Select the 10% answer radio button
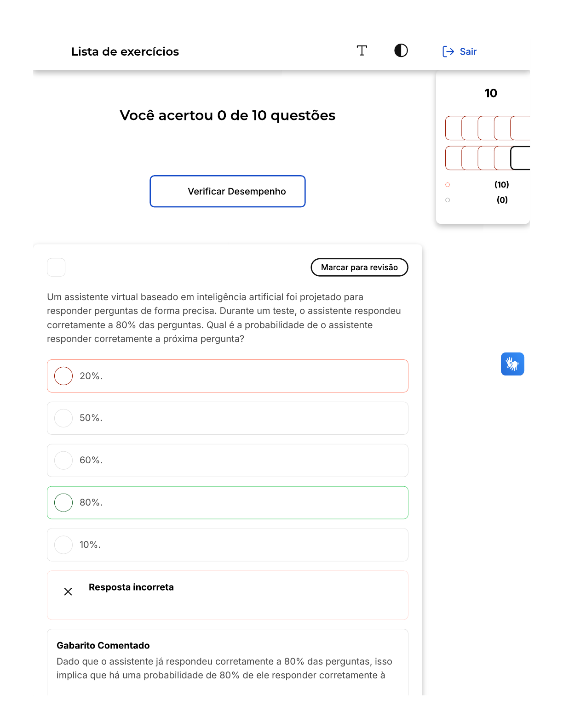 click(63, 545)
